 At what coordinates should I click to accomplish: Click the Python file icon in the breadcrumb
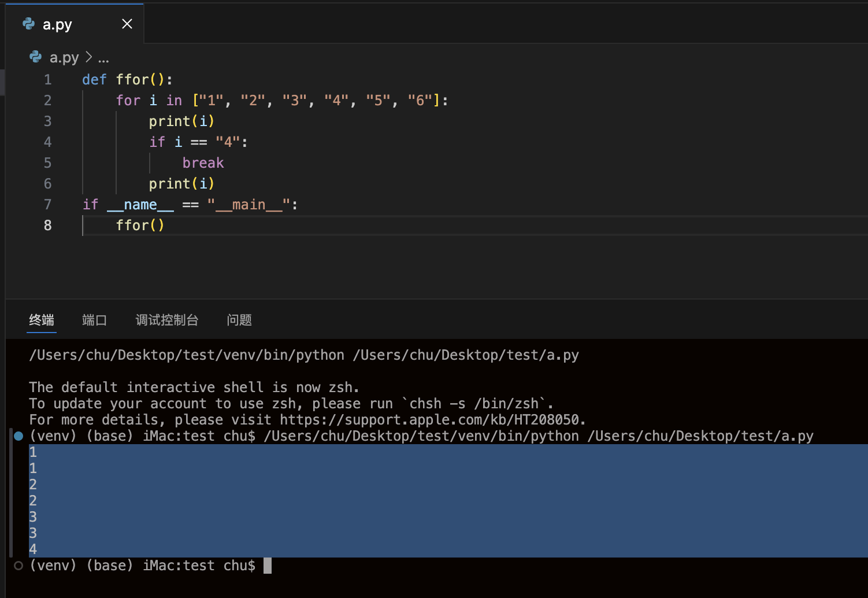(35, 57)
